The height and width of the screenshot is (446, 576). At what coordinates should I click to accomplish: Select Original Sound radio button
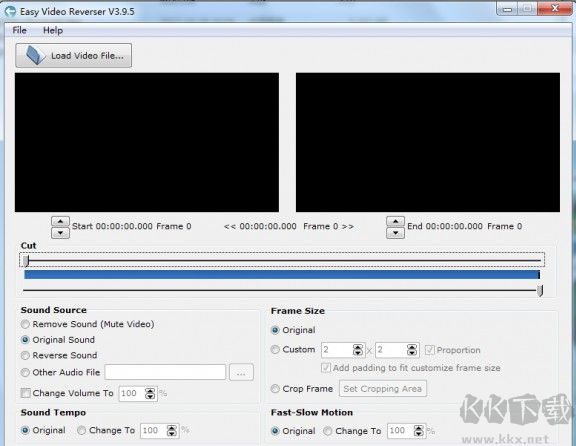click(25, 340)
